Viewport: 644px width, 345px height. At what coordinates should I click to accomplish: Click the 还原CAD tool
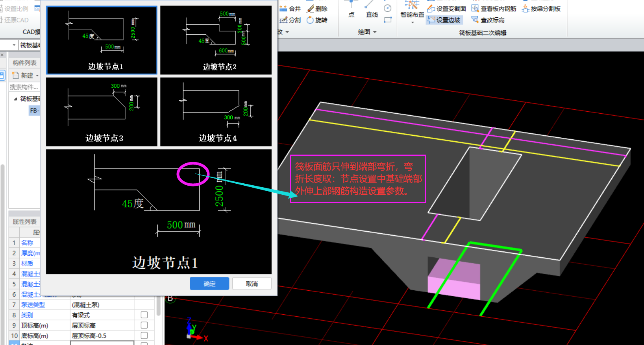click(14, 20)
